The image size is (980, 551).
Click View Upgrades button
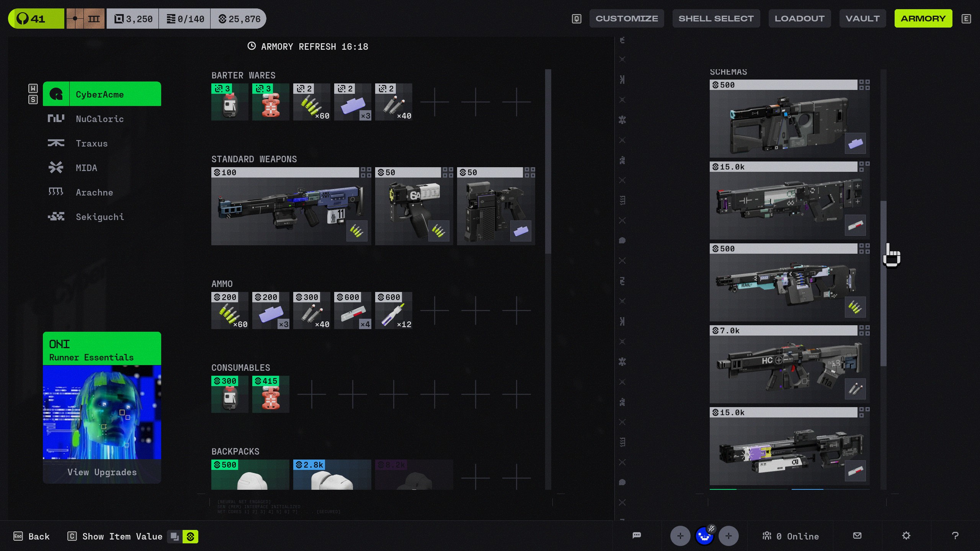(x=102, y=472)
